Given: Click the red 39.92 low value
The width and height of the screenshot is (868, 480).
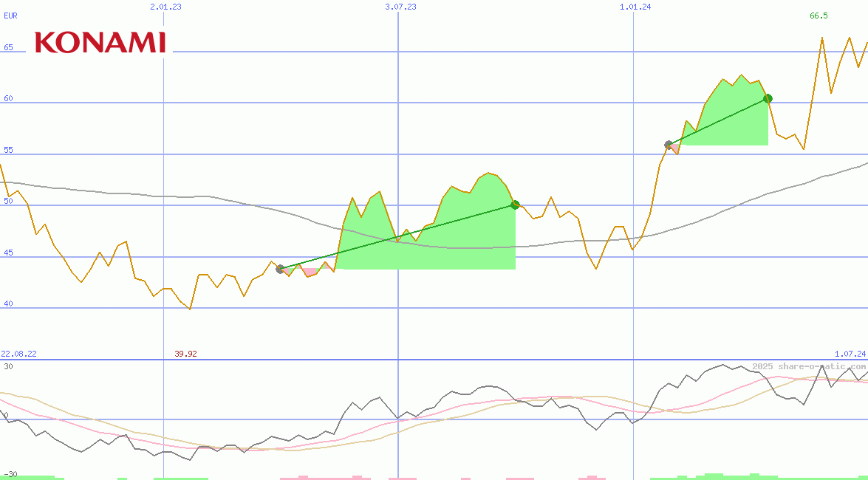Looking at the screenshot, I should click(x=186, y=354).
